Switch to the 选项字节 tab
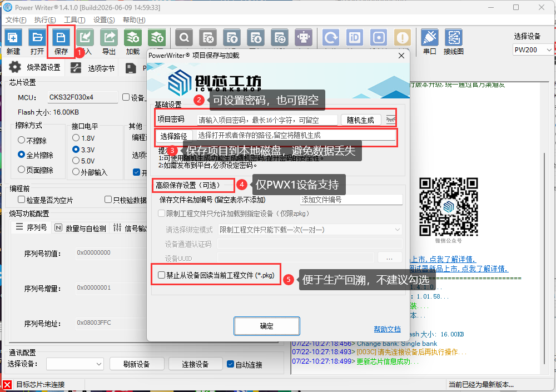Screen dimensions: 556x392 [x=93, y=68]
